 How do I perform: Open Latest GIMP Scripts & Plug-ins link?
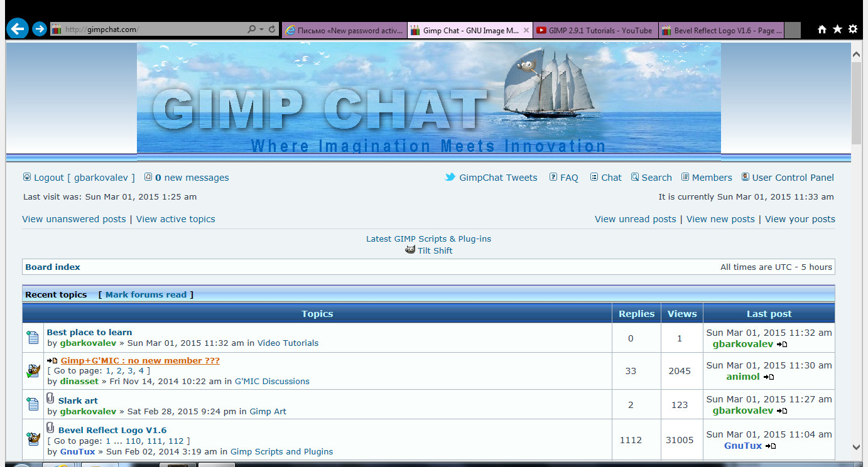click(429, 239)
